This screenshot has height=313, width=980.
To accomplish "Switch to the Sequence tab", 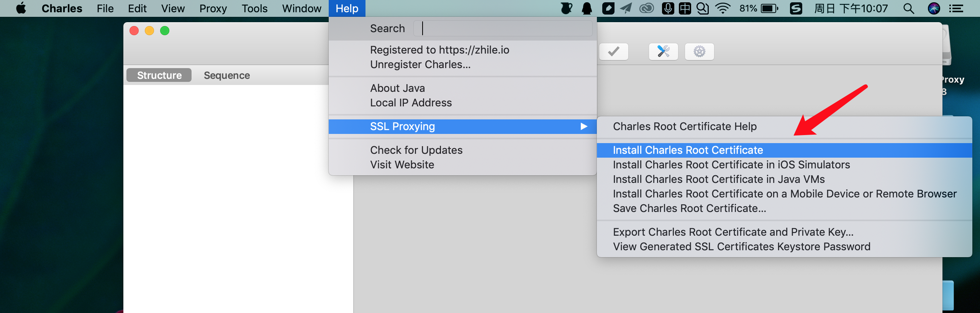I will (x=227, y=75).
